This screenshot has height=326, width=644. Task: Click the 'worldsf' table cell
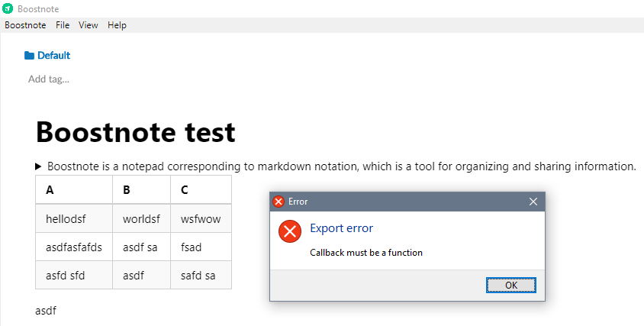point(141,218)
